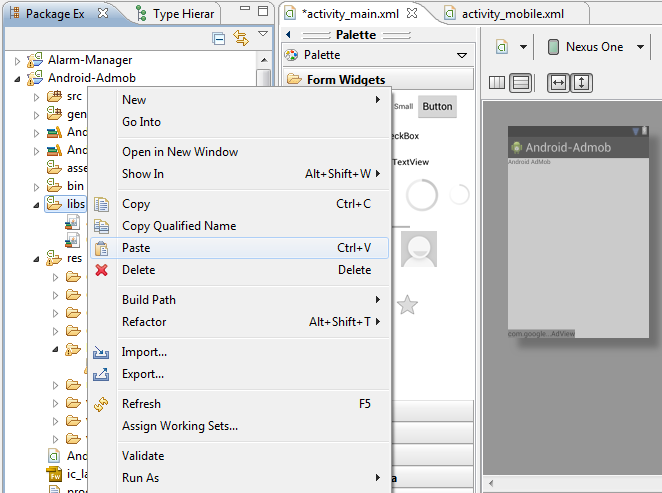662x493 pixels.
Task: Choose Export... from context menu
Action: pos(239,374)
